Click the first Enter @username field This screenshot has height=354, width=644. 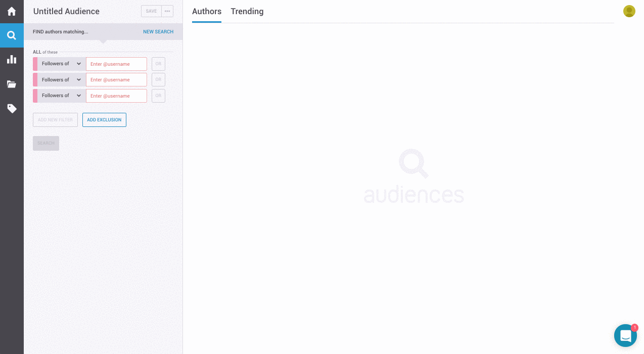[x=116, y=64]
